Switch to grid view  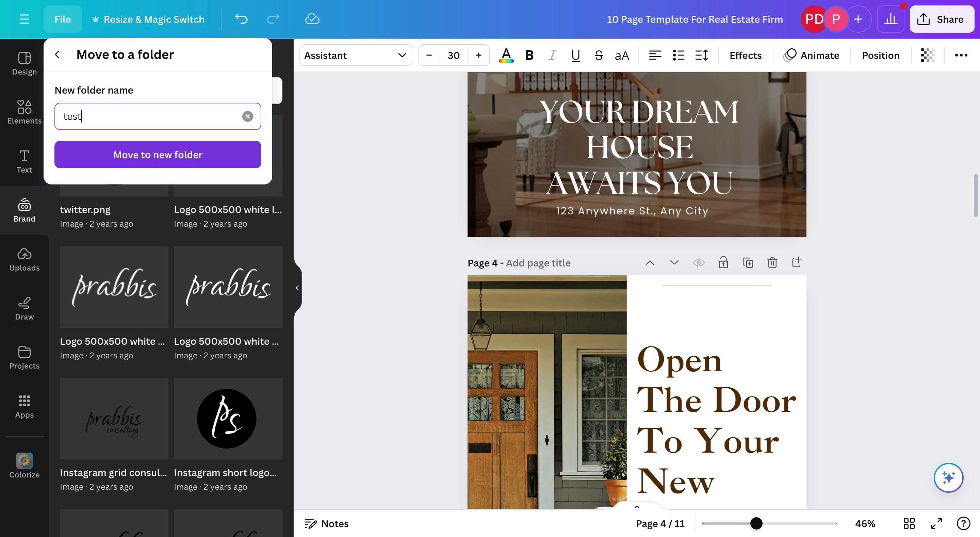coord(909,524)
